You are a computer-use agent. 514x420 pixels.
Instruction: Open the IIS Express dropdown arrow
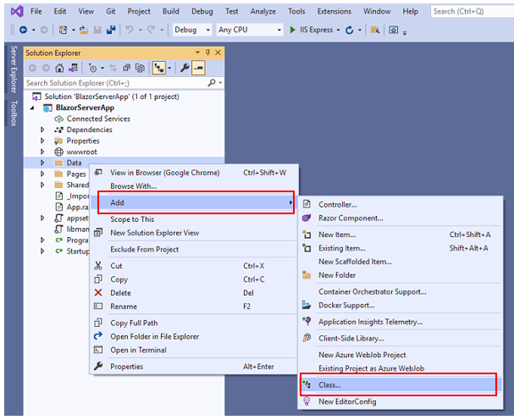pos(339,30)
